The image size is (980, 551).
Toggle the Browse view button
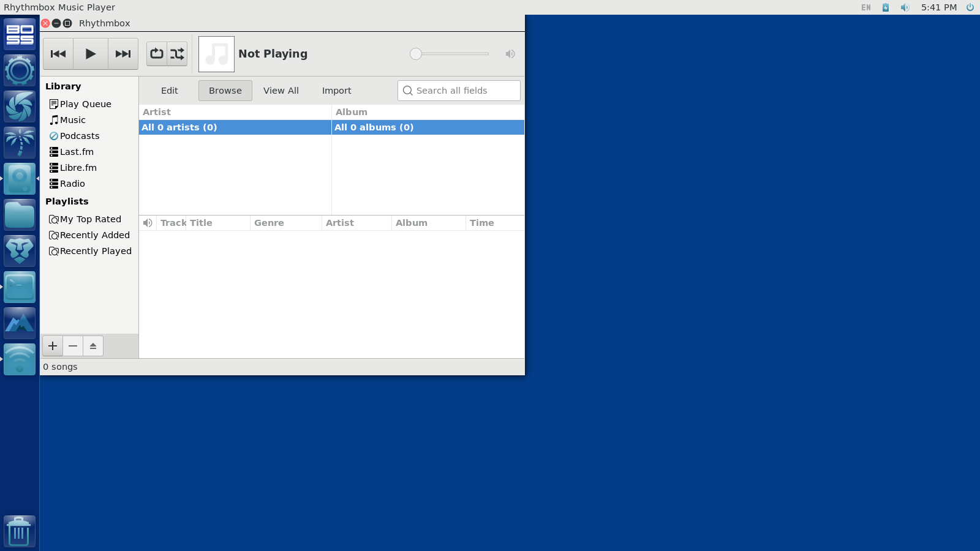tap(225, 91)
